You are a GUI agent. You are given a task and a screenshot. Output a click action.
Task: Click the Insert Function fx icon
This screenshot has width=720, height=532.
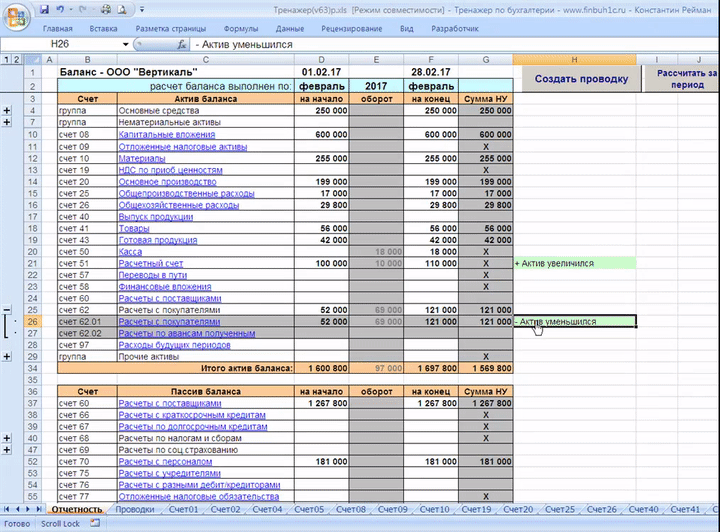pos(180,45)
